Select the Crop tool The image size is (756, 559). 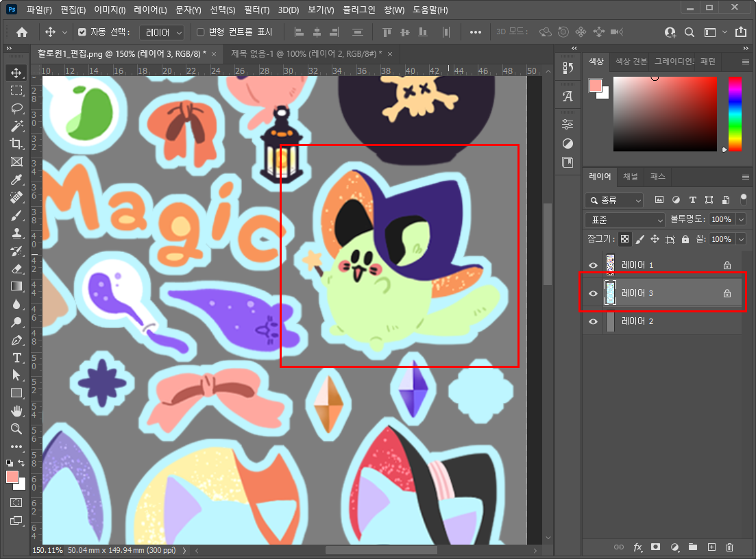[16, 144]
